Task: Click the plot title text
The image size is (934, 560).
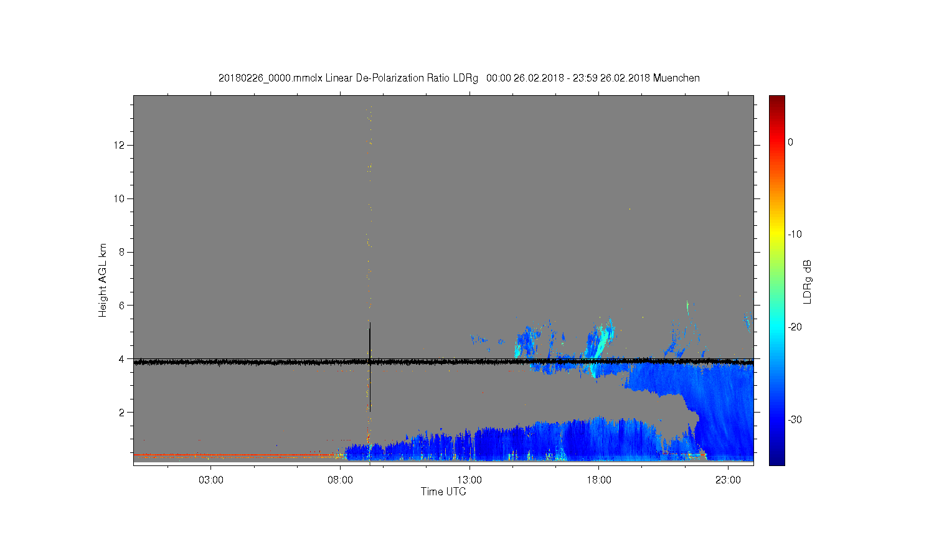Action: (459, 78)
